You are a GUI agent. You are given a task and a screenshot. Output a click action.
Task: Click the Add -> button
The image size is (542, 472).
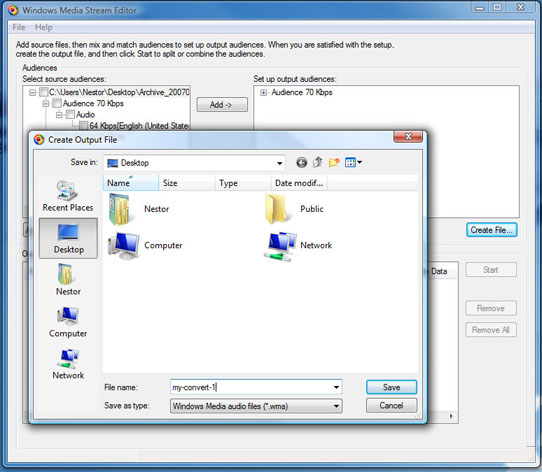[222, 104]
